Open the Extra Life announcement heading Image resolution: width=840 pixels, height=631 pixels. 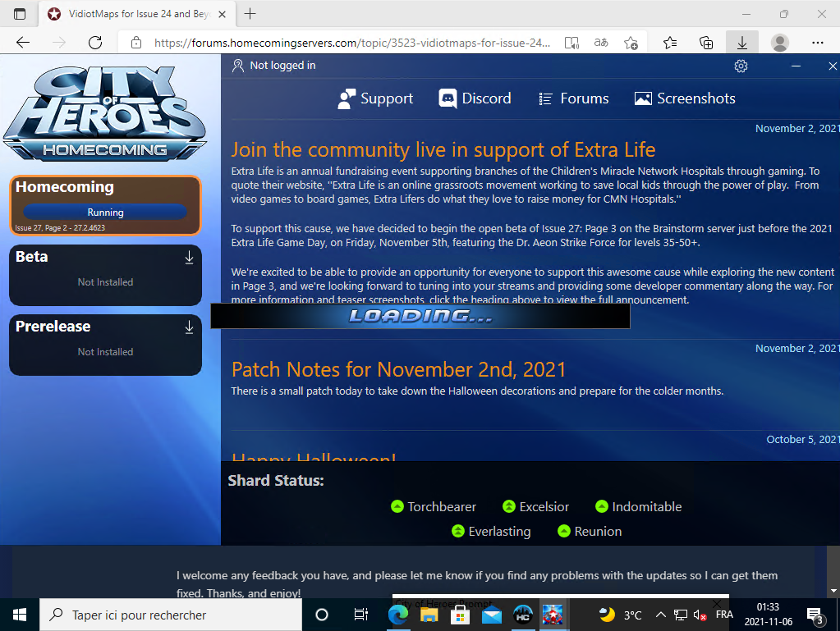coord(443,150)
